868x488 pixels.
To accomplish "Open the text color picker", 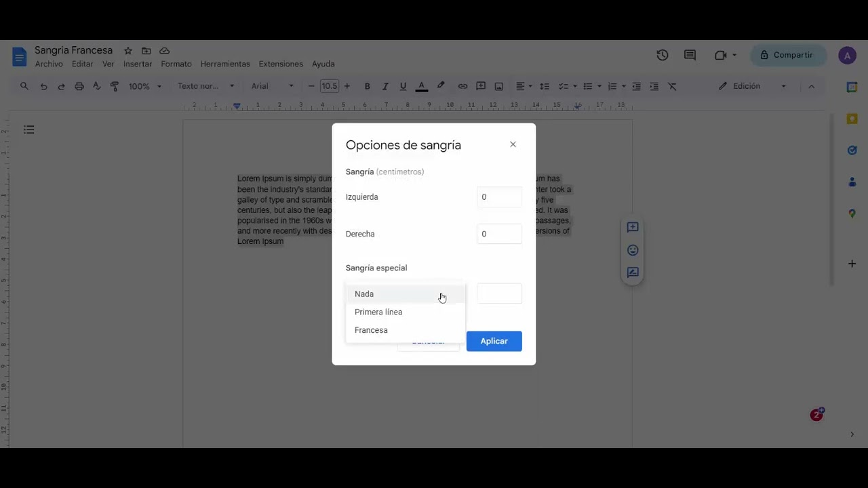I will pyautogui.click(x=421, y=86).
